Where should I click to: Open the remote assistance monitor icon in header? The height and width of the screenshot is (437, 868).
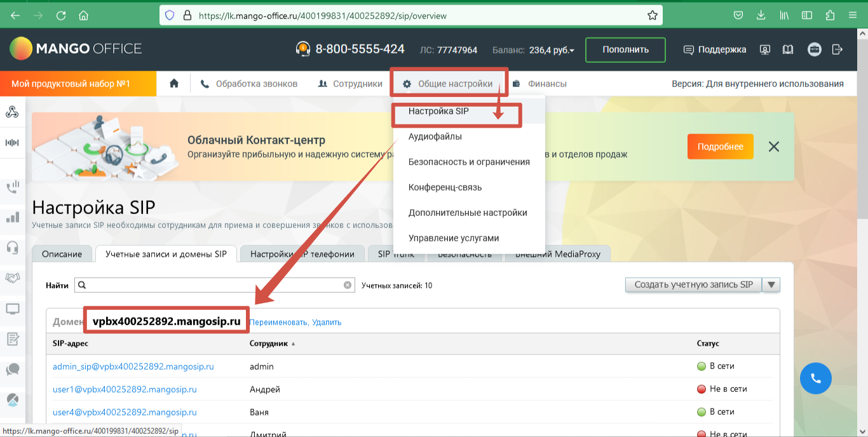765,50
